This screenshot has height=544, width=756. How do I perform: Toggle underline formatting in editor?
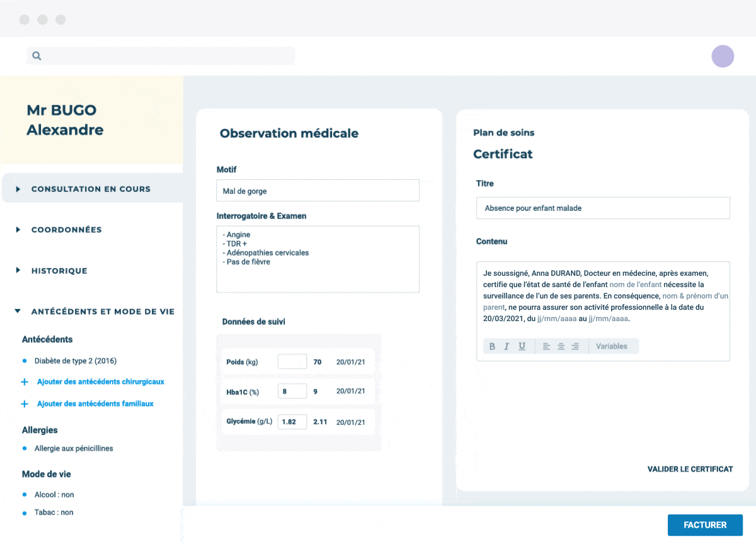(522, 346)
